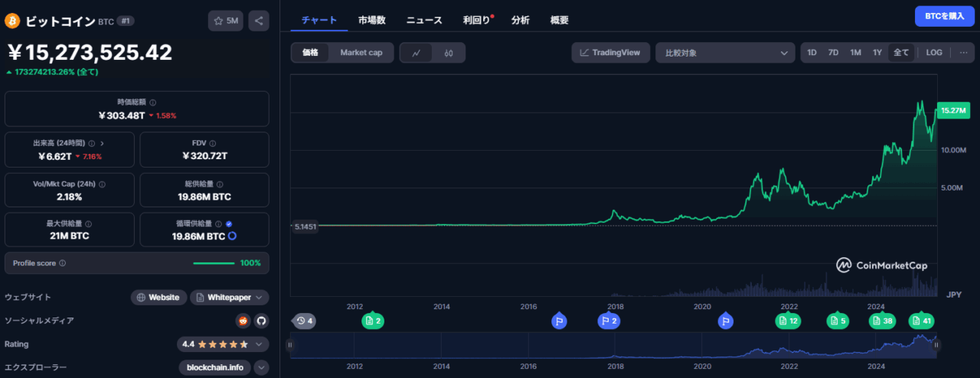Set chart range to 1Y

coord(877,53)
